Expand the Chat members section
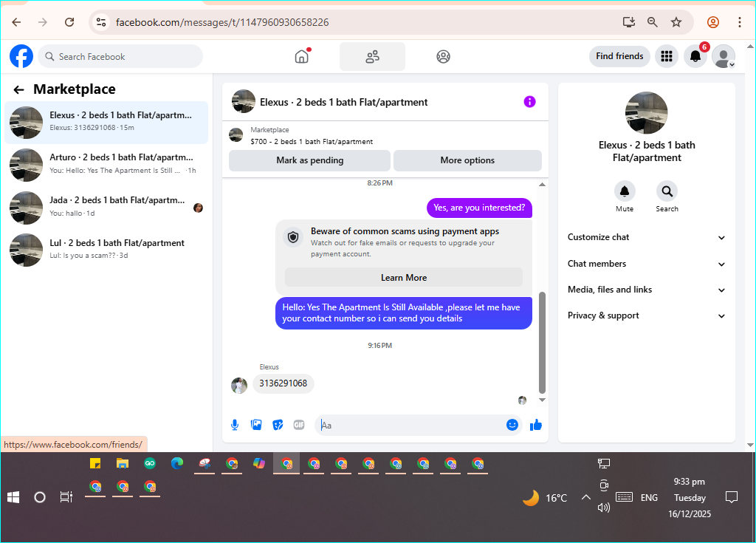Screen dimensions: 756x543 point(646,264)
